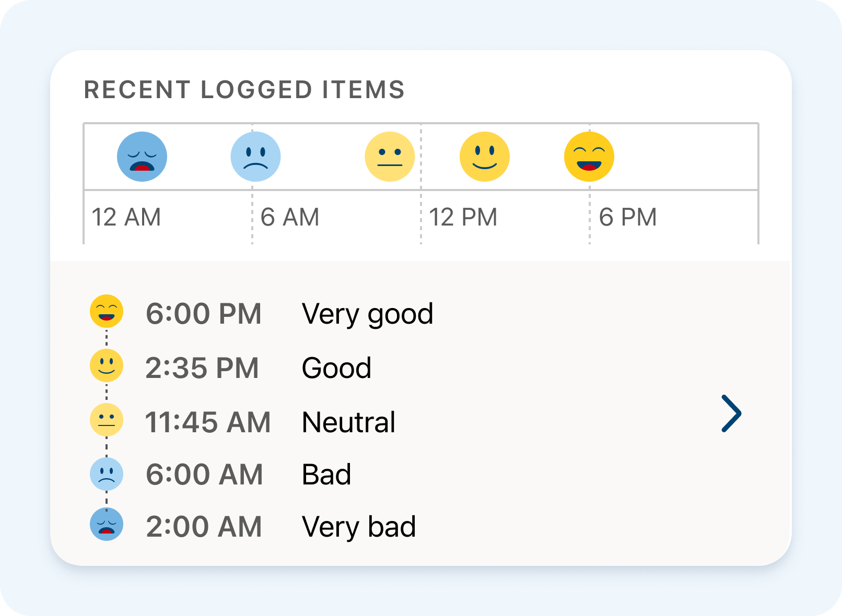Viewport: 842px width, 616px height.
Task: Click the 6 AM time axis label
Action: [290, 217]
